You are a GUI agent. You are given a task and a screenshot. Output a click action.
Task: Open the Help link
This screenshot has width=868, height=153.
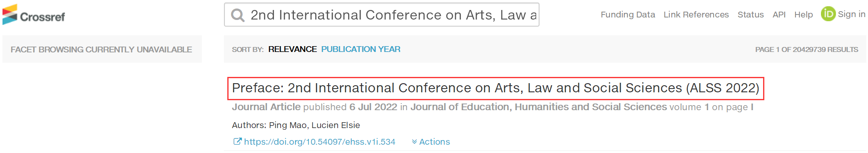click(x=803, y=15)
